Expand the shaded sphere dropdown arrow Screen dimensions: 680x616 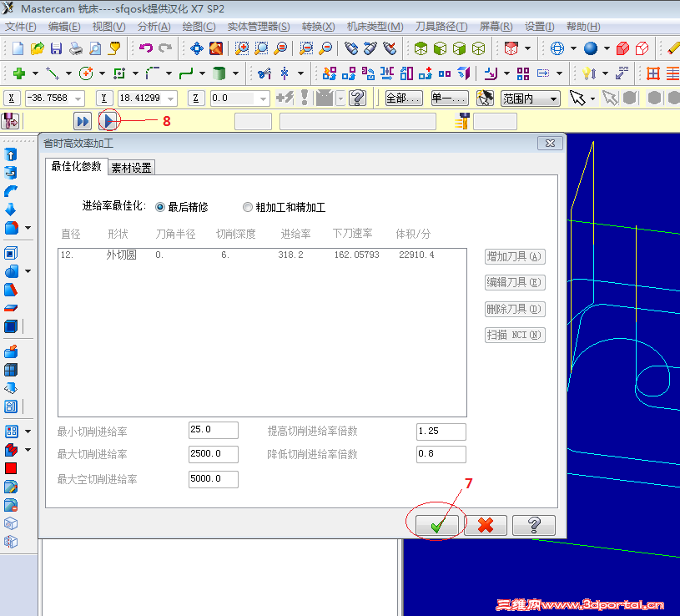(607, 48)
